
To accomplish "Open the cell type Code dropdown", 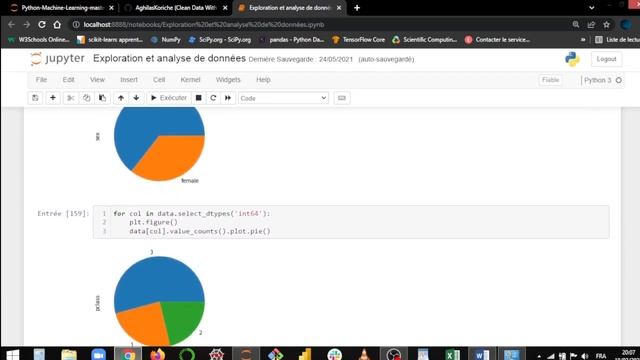I will click(283, 98).
